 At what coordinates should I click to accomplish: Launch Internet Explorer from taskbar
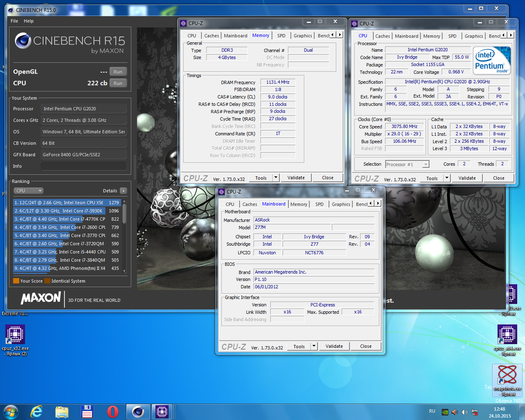pos(37,412)
